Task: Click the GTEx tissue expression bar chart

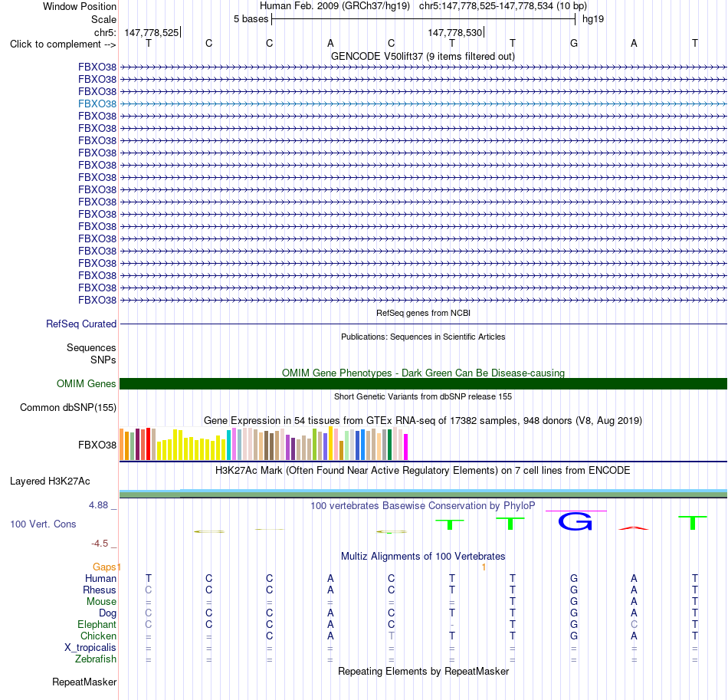Action: [x=264, y=444]
